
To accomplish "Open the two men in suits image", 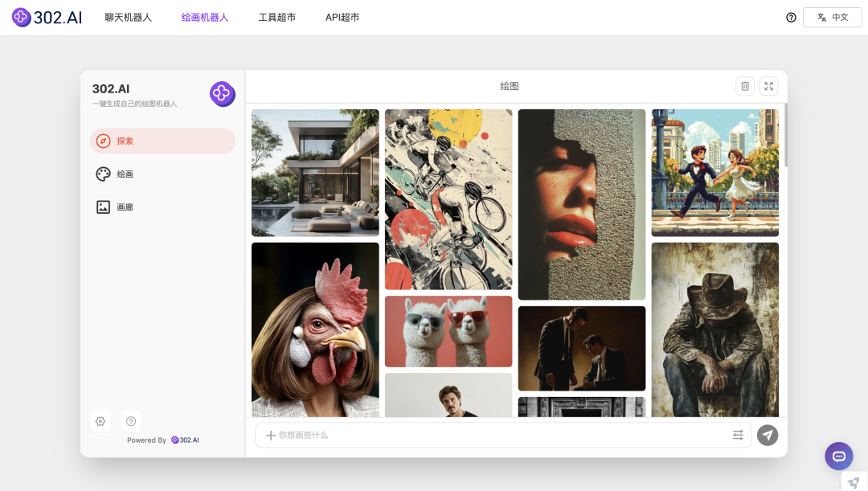I will coord(582,348).
